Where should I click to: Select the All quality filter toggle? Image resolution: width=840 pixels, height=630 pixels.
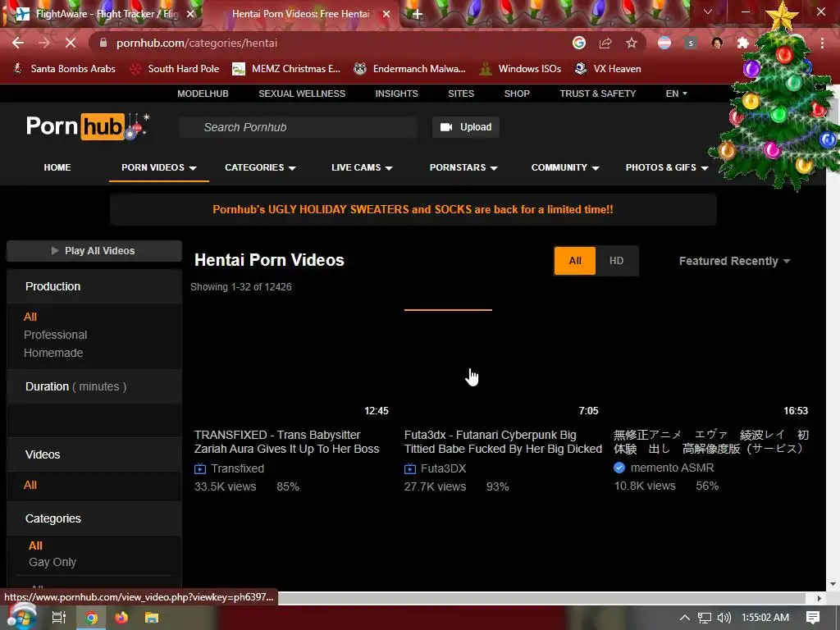575,261
